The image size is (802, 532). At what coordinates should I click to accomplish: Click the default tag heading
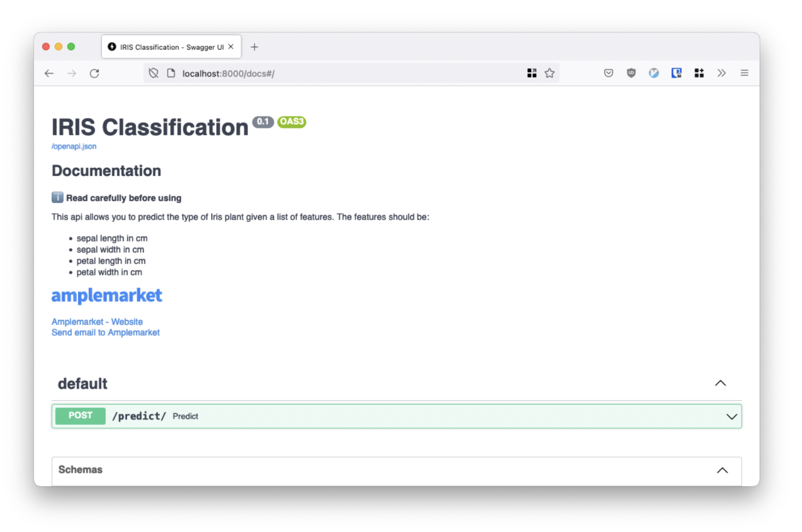tap(83, 384)
